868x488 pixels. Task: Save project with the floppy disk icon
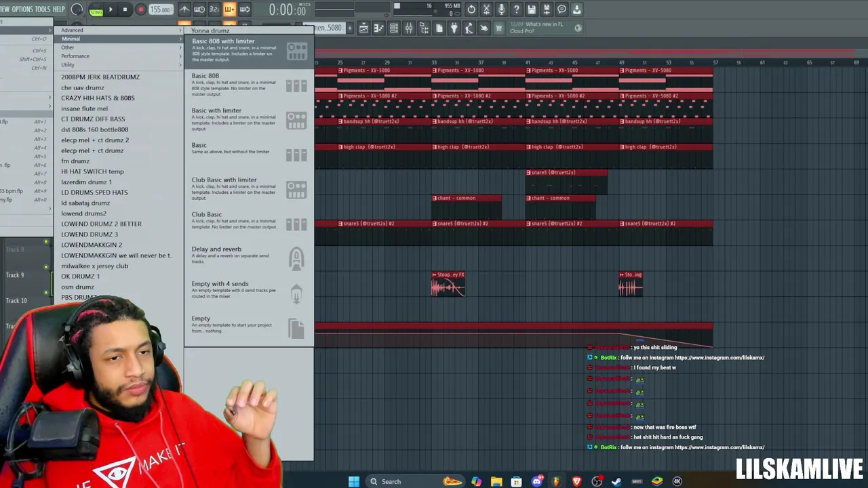pos(532,9)
